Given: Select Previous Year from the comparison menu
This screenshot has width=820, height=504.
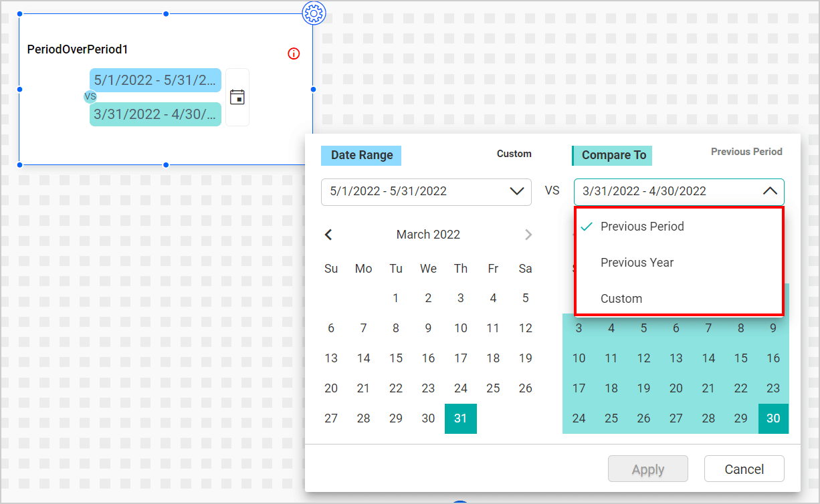Looking at the screenshot, I should (637, 262).
